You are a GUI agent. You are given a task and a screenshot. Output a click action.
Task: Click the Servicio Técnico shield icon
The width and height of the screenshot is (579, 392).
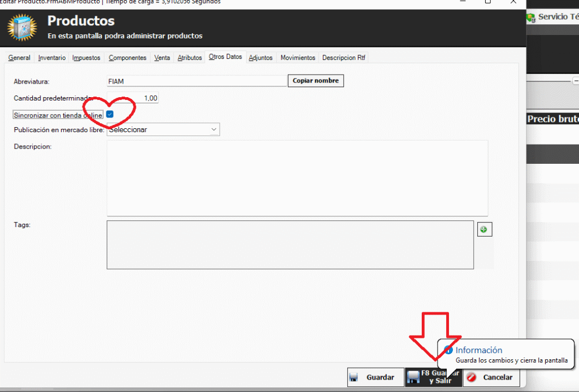530,18
